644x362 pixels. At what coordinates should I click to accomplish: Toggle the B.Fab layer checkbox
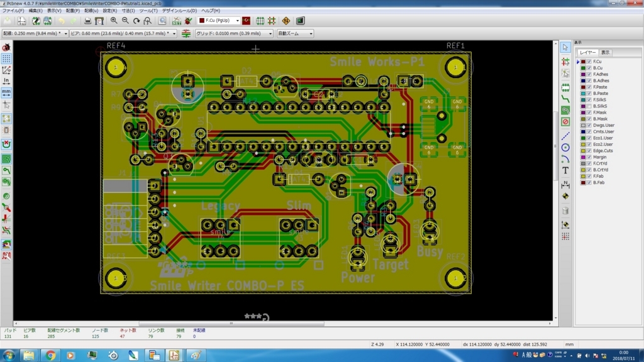589,183
